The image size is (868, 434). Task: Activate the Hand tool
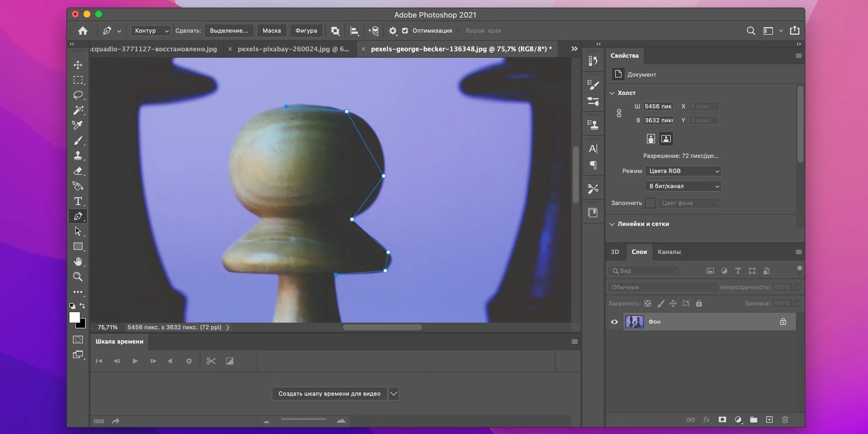coord(78,261)
